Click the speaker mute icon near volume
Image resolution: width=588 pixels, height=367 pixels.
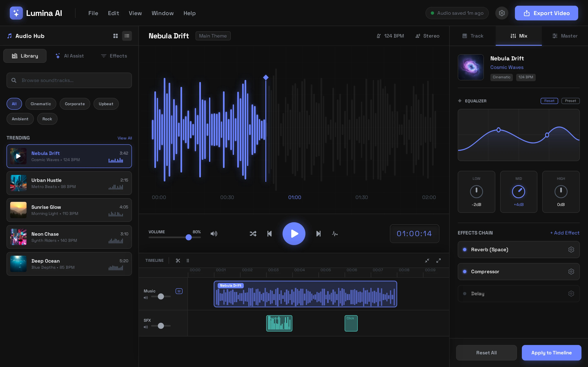214,234
